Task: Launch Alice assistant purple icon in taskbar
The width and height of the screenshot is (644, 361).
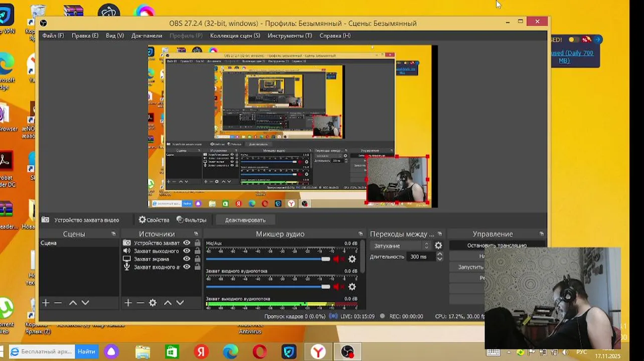Action: click(111, 352)
